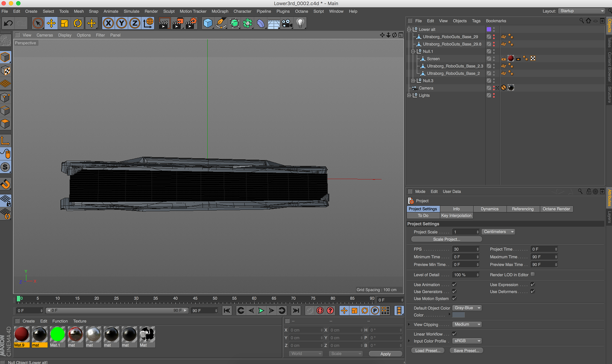
Task: Click the Apply button
Action: pyautogui.click(x=385, y=354)
